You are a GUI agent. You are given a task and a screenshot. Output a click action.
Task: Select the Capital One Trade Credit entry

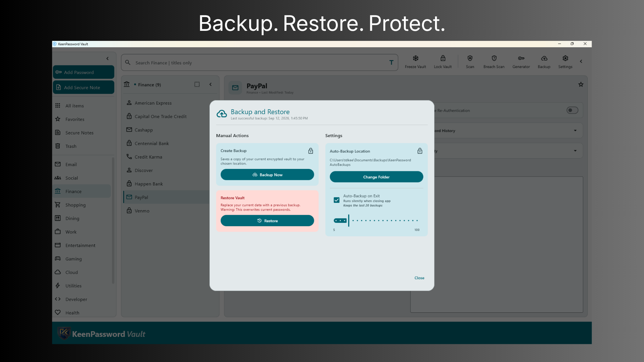(x=167, y=116)
